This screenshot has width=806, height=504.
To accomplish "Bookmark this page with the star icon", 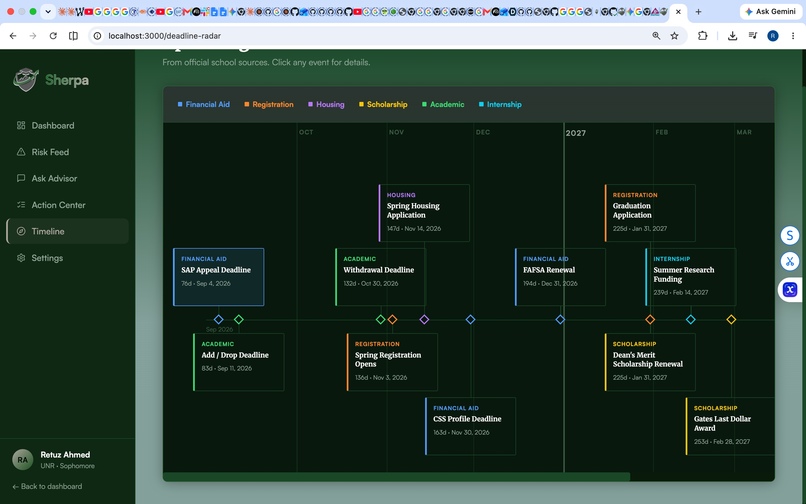I will [674, 35].
